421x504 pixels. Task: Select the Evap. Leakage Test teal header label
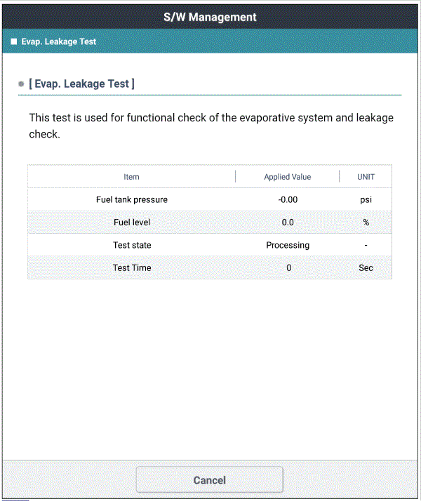[x=58, y=41]
